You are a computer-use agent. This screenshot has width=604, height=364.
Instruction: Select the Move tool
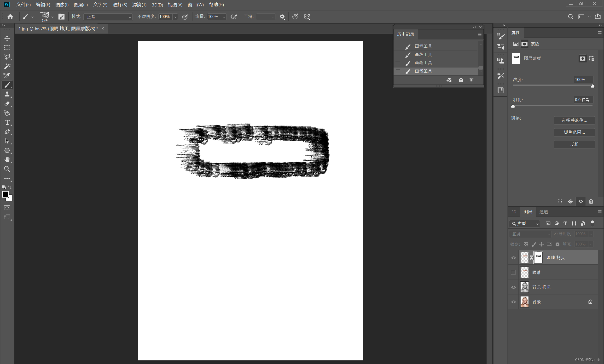(7, 39)
